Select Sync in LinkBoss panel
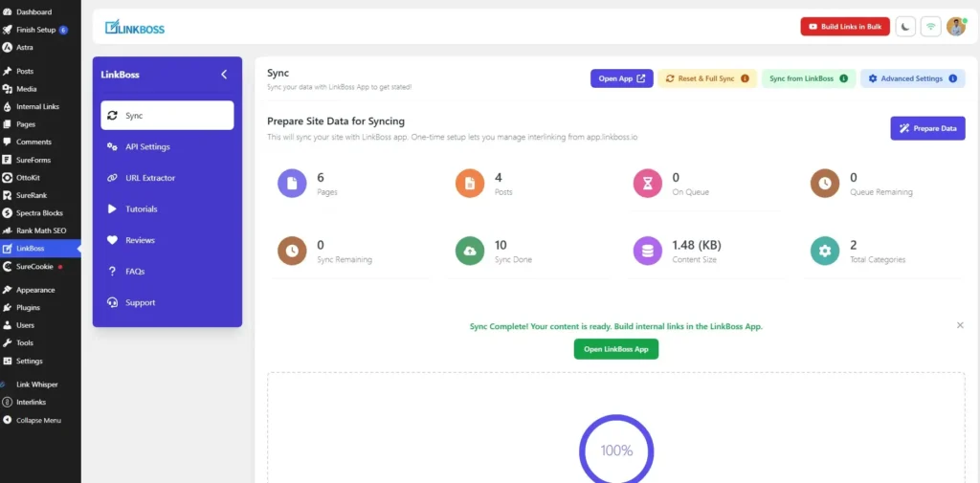 [x=167, y=116]
